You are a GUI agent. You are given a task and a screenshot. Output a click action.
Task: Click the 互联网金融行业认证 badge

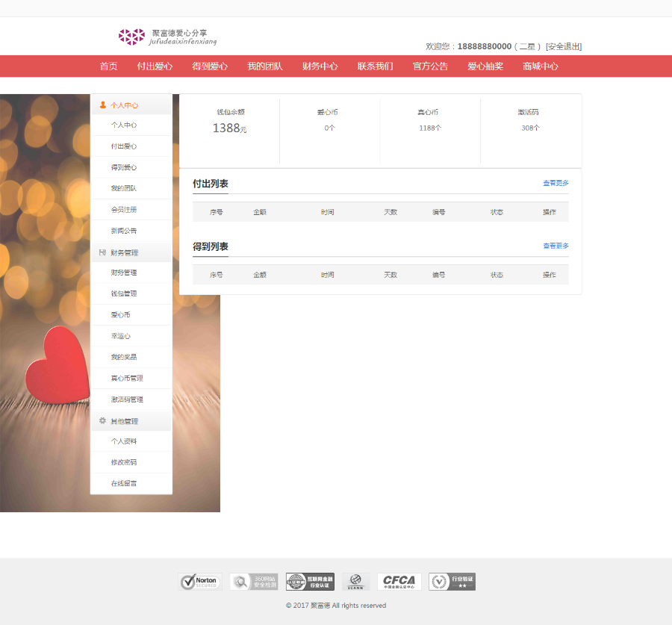[311, 582]
